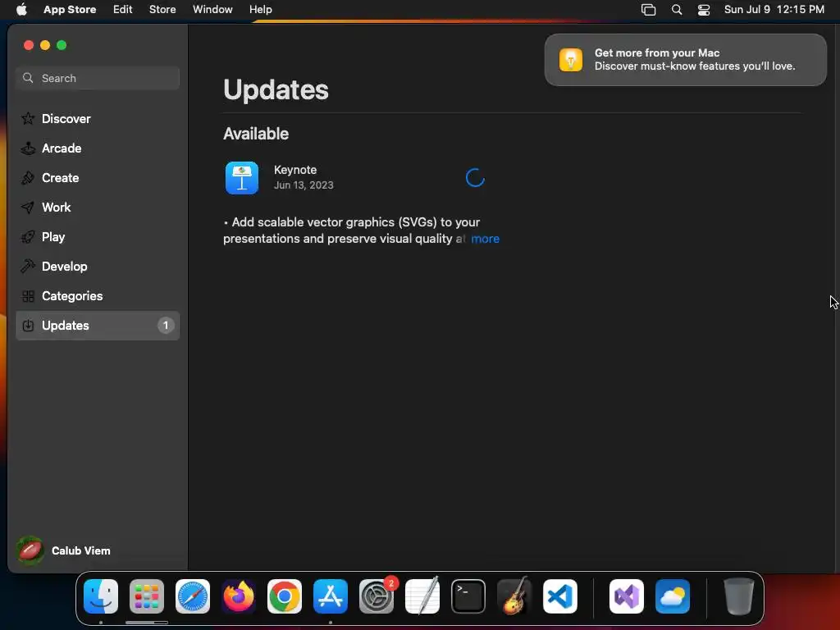This screenshot has height=630, width=840.
Task: Launch Google Chrome from the Dock
Action: tap(285, 596)
